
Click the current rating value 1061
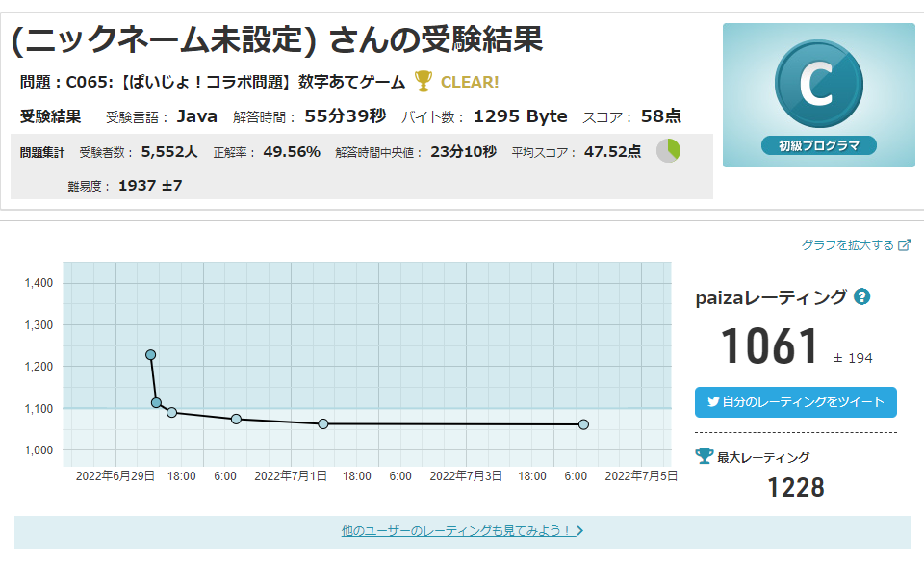pos(769,347)
